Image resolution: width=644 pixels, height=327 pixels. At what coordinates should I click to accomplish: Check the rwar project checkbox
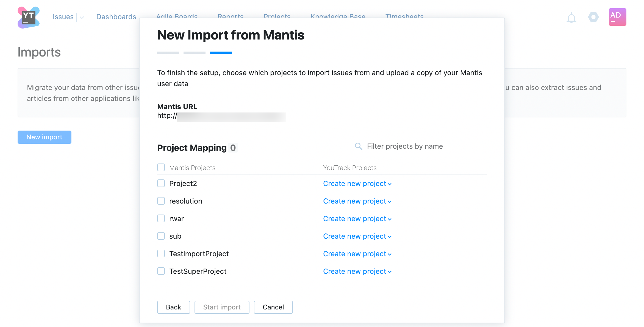[161, 218]
